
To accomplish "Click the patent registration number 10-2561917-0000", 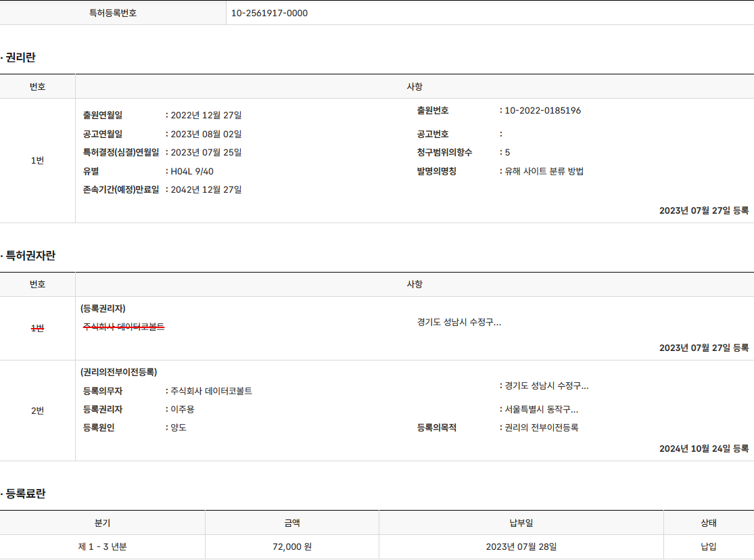I will (x=269, y=13).
